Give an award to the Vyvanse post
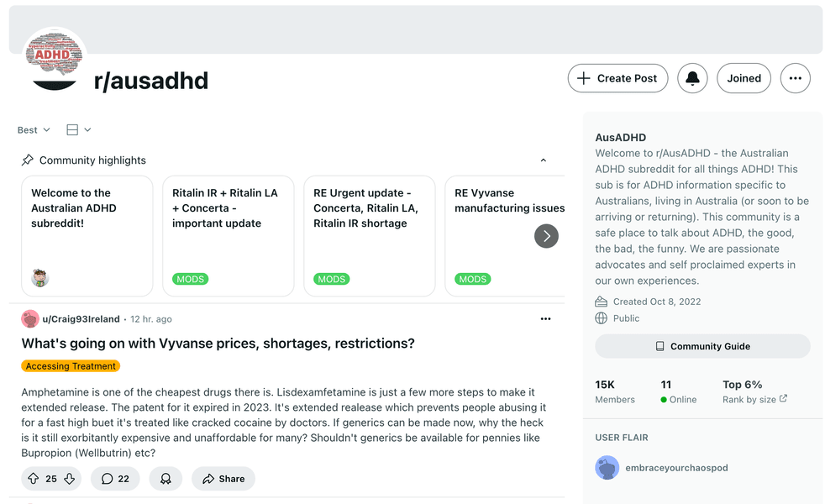This screenshot has height=504, width=825. pos(166,479)
